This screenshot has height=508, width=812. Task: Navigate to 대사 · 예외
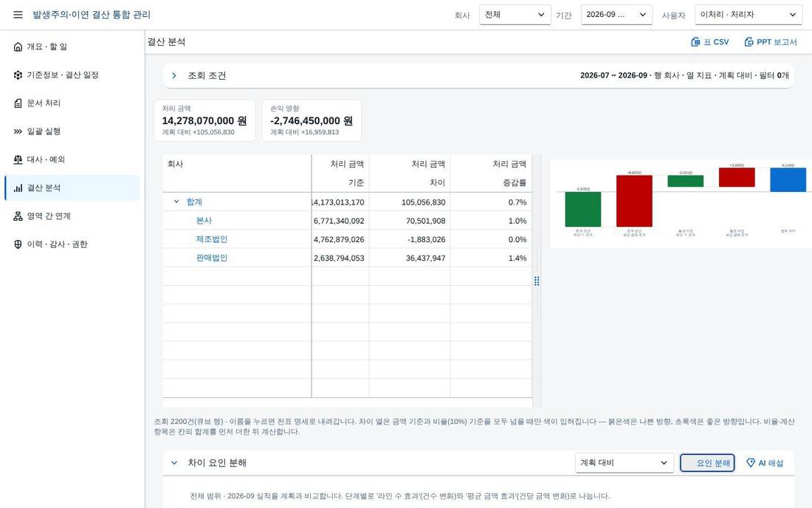[x=72, y=159]
